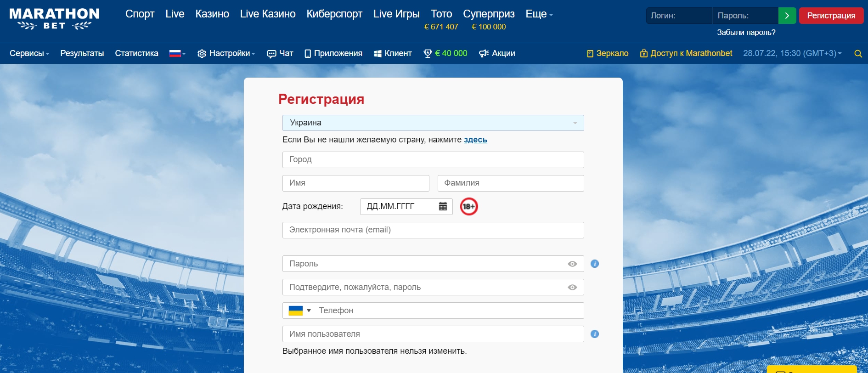Click the Фамилия input field
Image resolution: width=868 pixels, height=373 pixels.
click(x=511, y=183)
